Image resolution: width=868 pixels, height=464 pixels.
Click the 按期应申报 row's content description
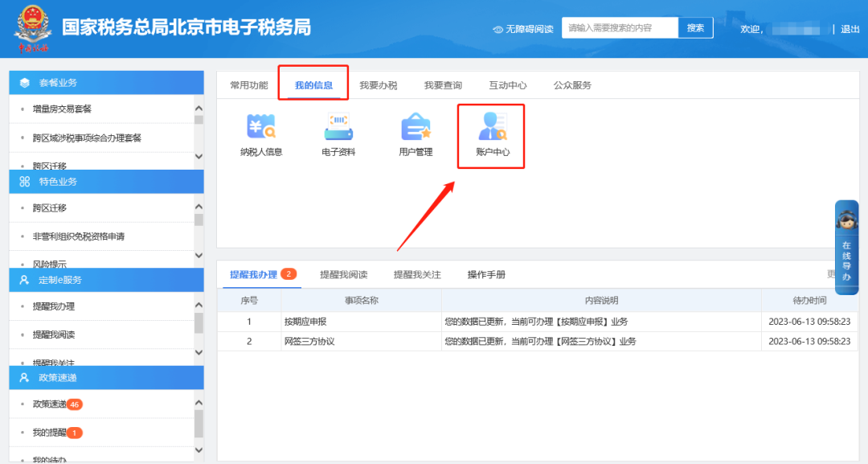(536, 322)
